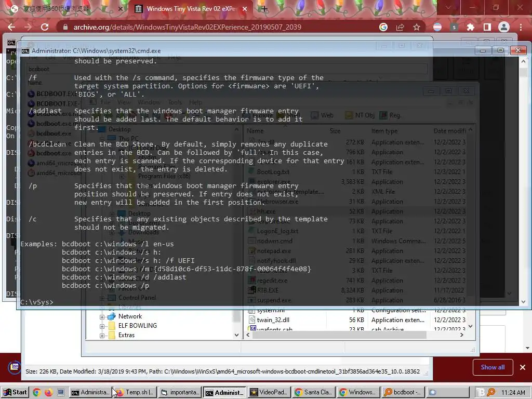This screenshot has width=532, height=399.
Task: Click the cmd window scrollbar up arrow
Action: (524, 62)
